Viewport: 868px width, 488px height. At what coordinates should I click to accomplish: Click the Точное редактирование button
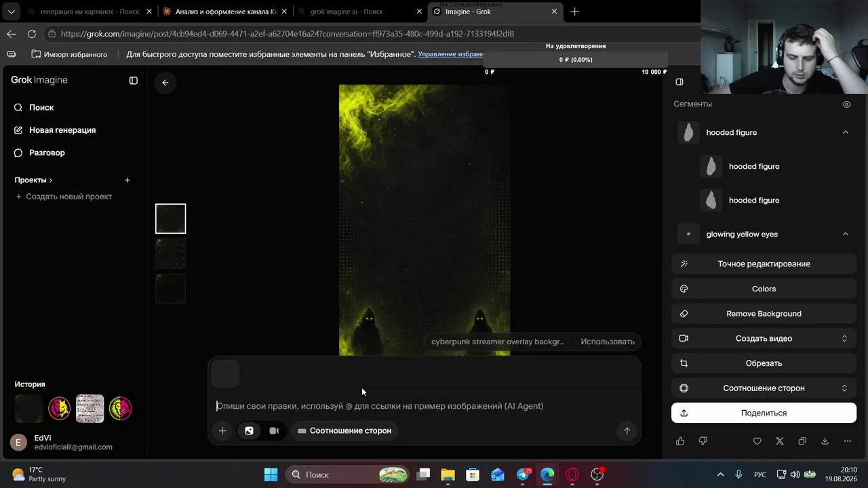point(764,264)
